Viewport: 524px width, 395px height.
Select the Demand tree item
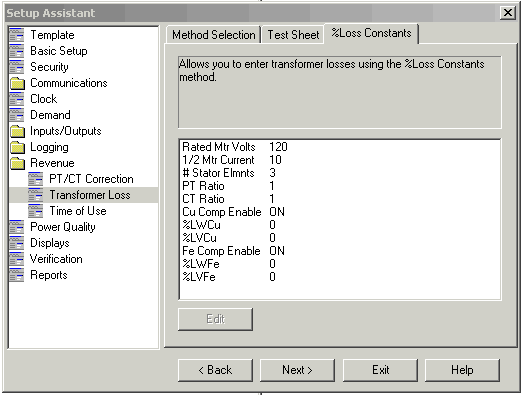click(50, 115)
